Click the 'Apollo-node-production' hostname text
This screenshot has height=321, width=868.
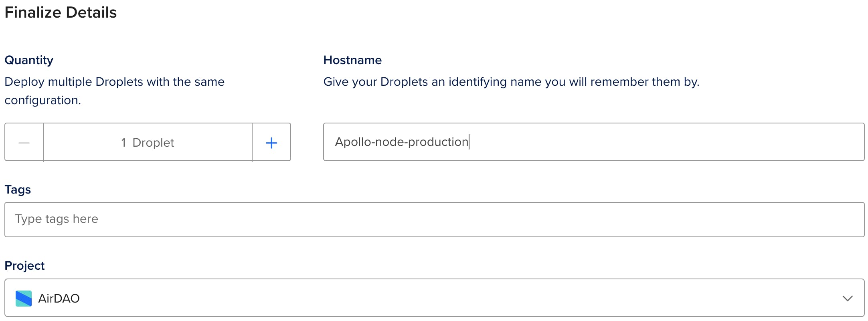click(401, 142)
